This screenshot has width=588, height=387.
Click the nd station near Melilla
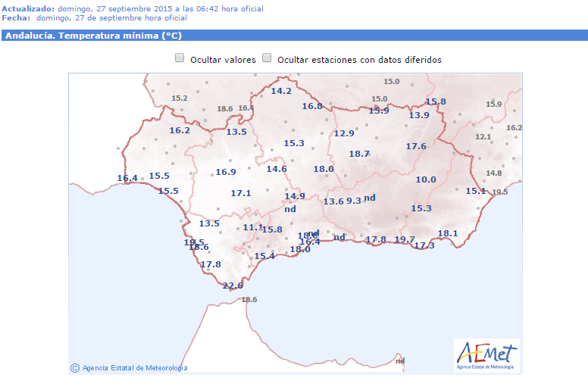point(400,361)
